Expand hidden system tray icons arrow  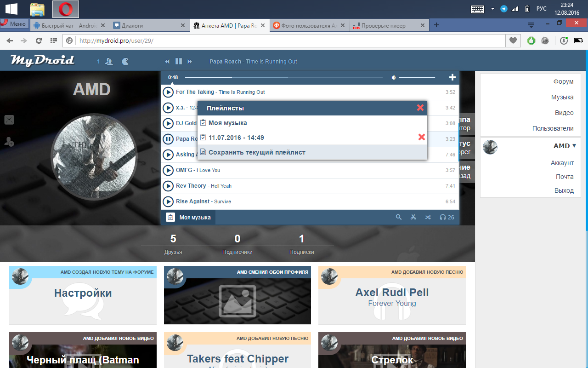pos(492,9)
